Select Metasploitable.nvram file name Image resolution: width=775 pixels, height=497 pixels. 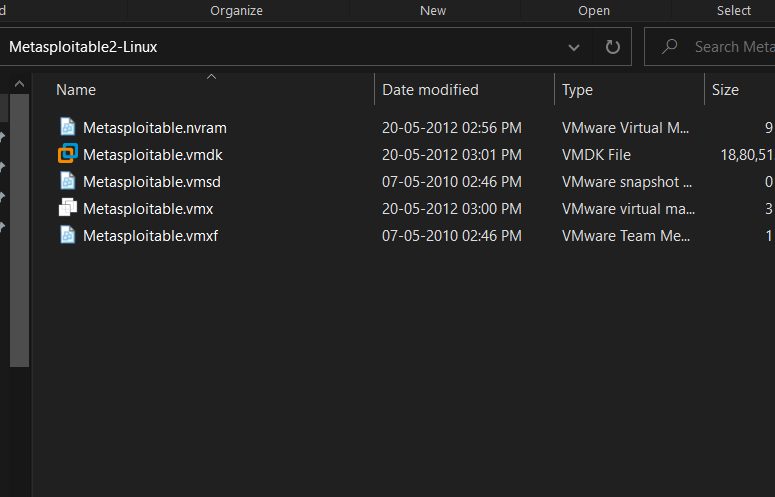click(155, 128)
